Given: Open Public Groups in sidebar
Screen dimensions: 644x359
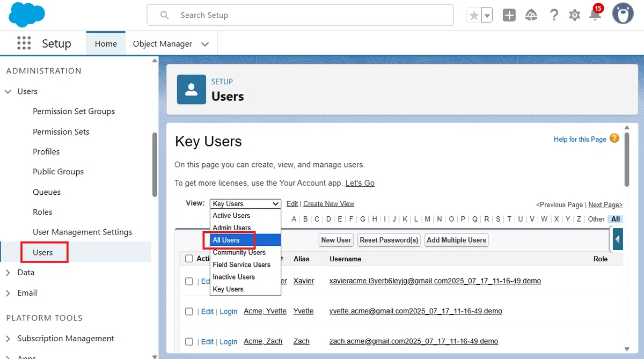Looking at the screenshot, I should pyautogui.click(x=58, y=172).
